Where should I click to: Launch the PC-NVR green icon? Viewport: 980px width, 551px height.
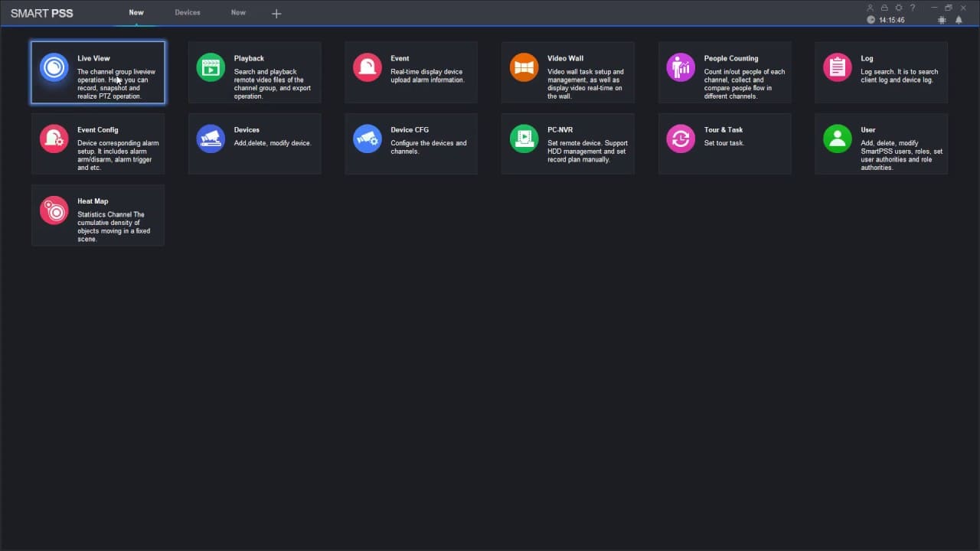(x=524, y=139)
